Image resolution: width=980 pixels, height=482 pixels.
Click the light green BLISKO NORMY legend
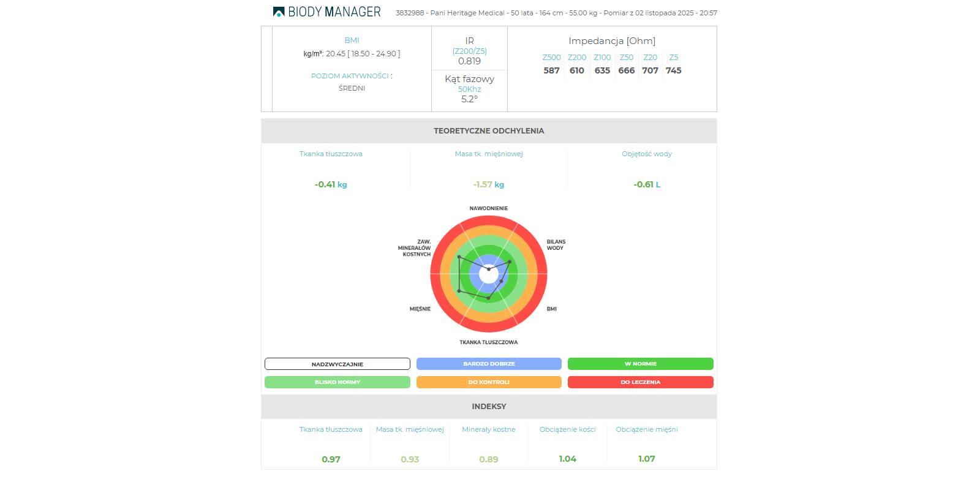pos(337,382)
